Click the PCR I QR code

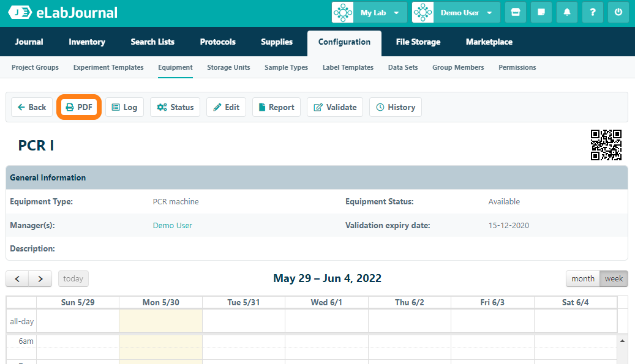[x=606, y=145]
